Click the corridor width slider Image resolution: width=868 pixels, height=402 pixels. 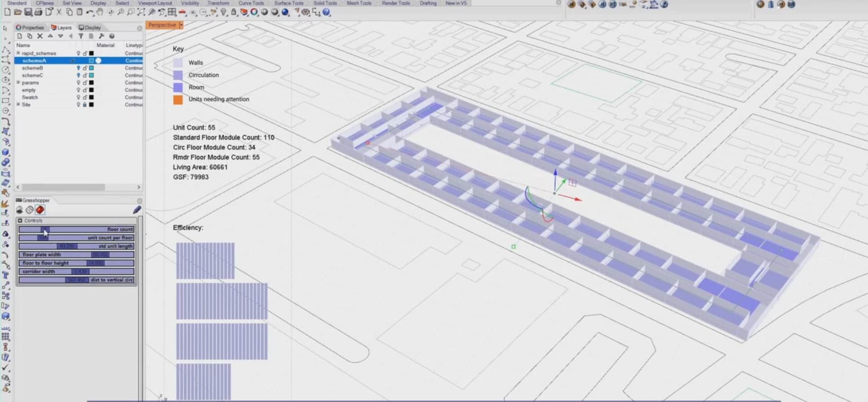coord(76,271)
